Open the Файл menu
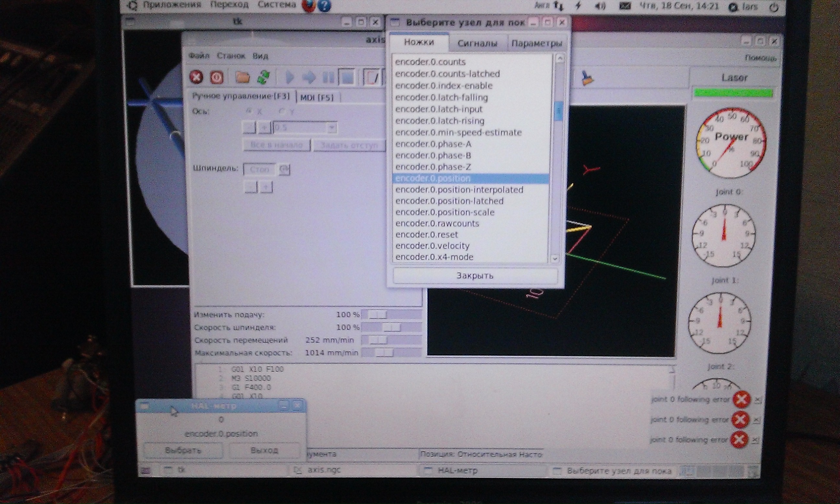The image size is (840, 504). (x=199, y=56)
